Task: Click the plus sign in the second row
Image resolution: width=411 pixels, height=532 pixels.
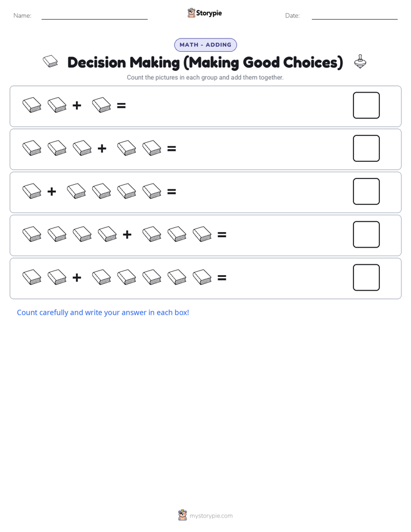Action: (102, 149)
